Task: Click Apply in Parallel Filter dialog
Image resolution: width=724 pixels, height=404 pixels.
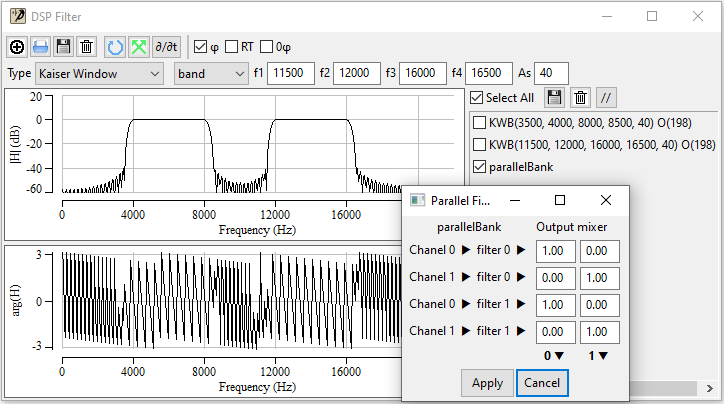Action: click(487, 383)
